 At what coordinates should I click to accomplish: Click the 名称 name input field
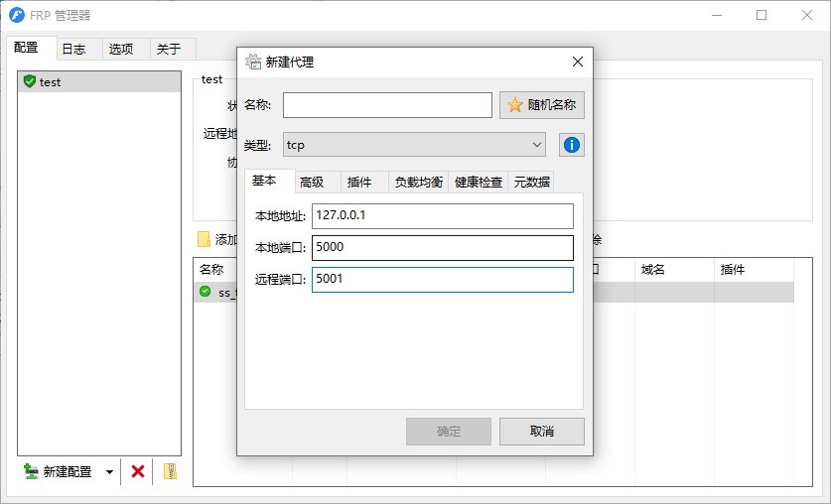pyautogui.click(x=387, y=105)
